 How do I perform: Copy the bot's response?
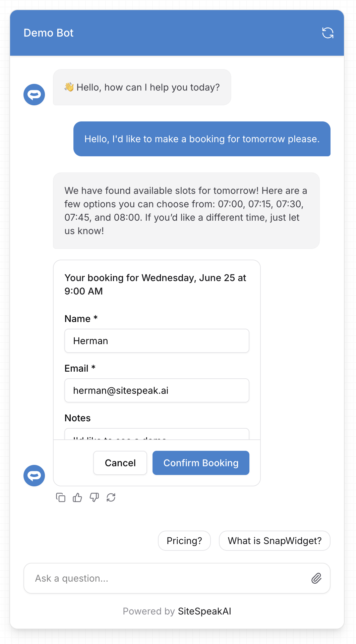[61, 497]
